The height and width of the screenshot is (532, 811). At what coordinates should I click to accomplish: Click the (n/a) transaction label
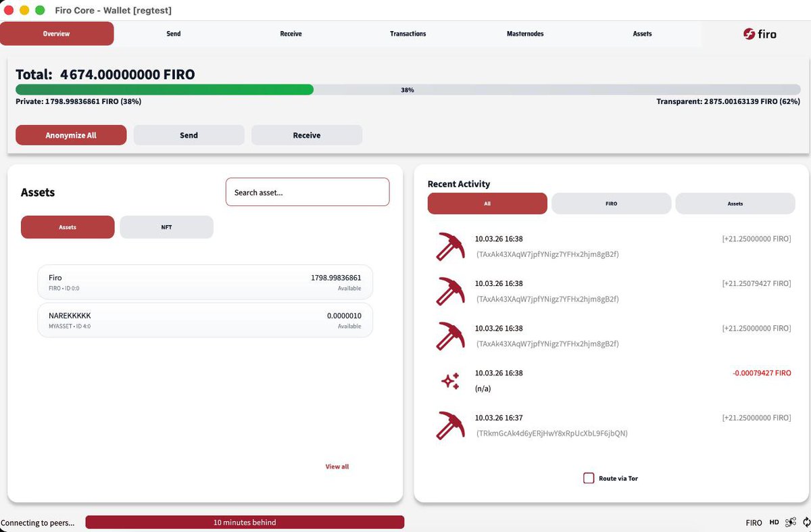(x=483, y=389)
